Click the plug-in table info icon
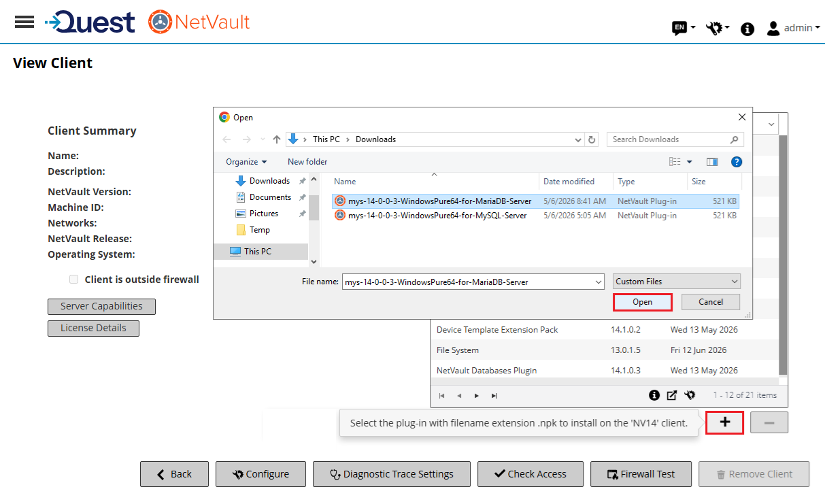The height and width of the screenshot is (504, 825). (654, 395)
